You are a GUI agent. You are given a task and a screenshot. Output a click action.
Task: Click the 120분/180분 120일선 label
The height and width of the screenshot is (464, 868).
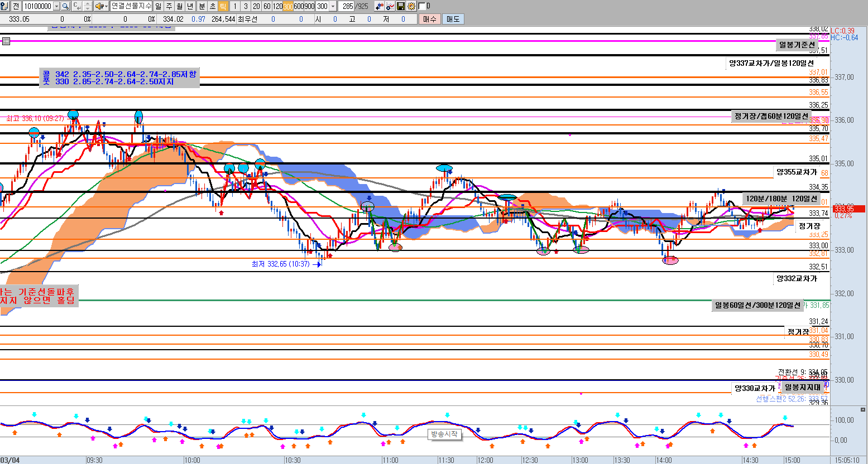pos(781,199)
